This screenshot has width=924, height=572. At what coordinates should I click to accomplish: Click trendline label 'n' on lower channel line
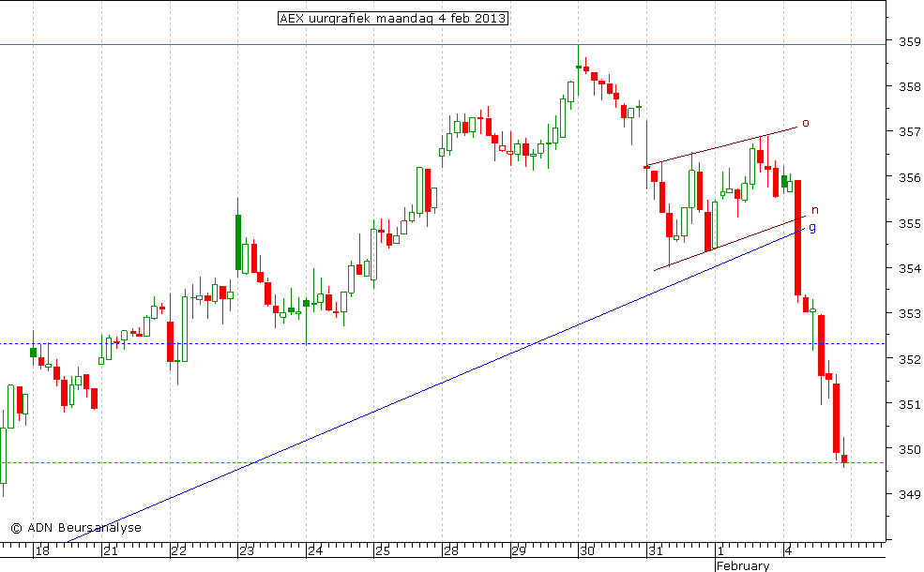click(815, 210)
